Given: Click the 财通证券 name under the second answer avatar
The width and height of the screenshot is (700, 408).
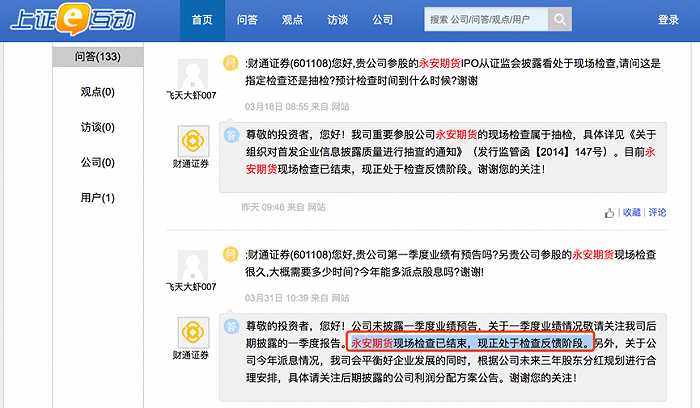Looking at the screenshot, I should [x=191, y=355].
